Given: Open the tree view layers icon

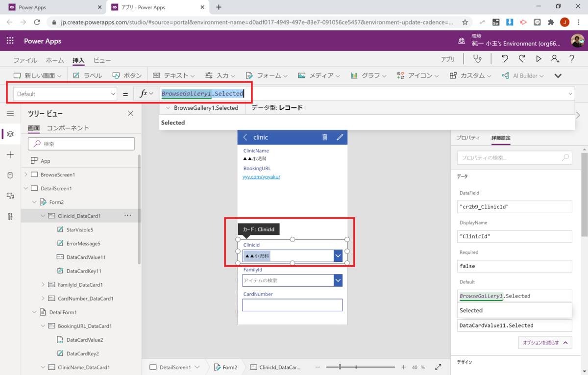Looking at the screenshot, I should coord(10,134).
